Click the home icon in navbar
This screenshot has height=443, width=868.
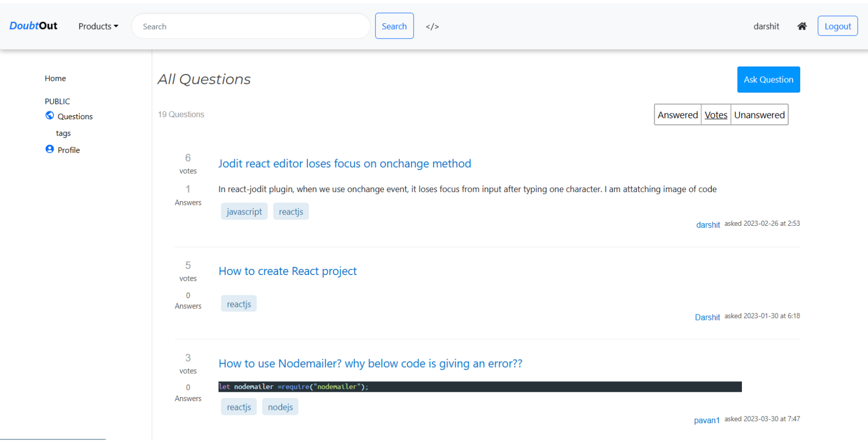click(x=801, y=26)
